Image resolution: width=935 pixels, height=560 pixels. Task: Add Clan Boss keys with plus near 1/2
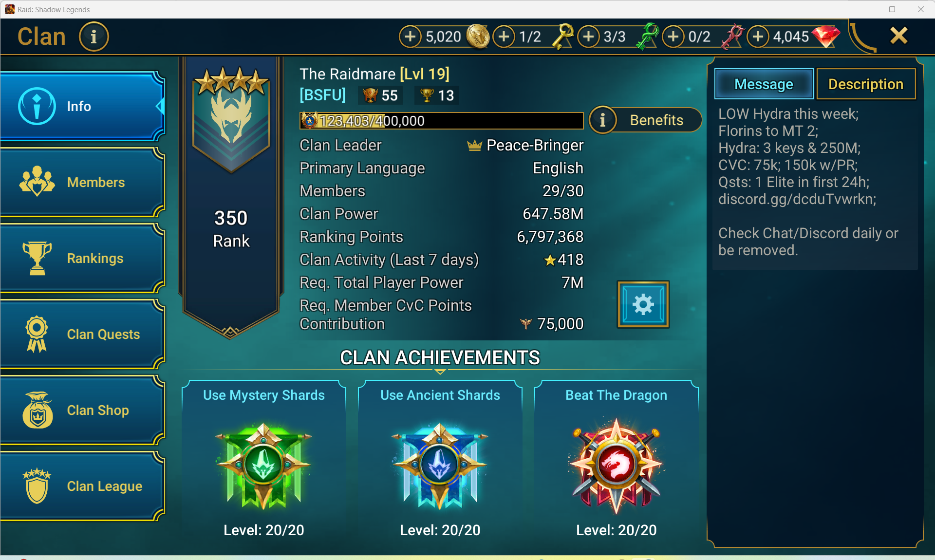[x=504, y=37]
